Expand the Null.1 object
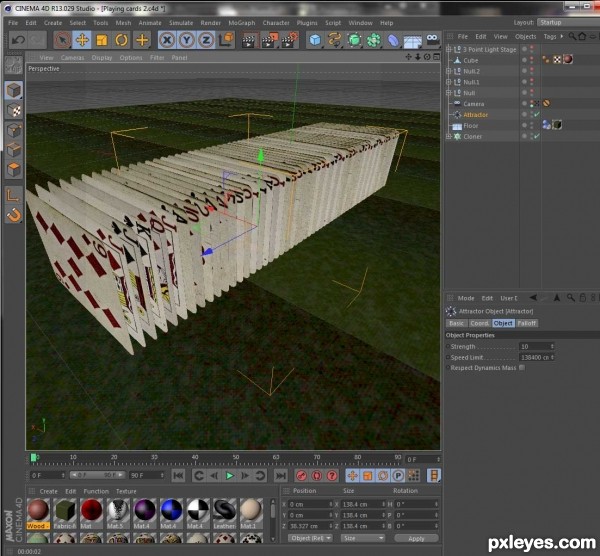Image resolution: width=600 pixels, height=556 pixels. click(x=449, y=82)
